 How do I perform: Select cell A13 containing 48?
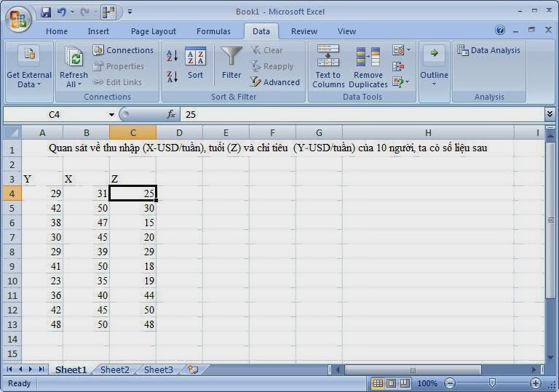pyautogui.click(x=42, y=324)
